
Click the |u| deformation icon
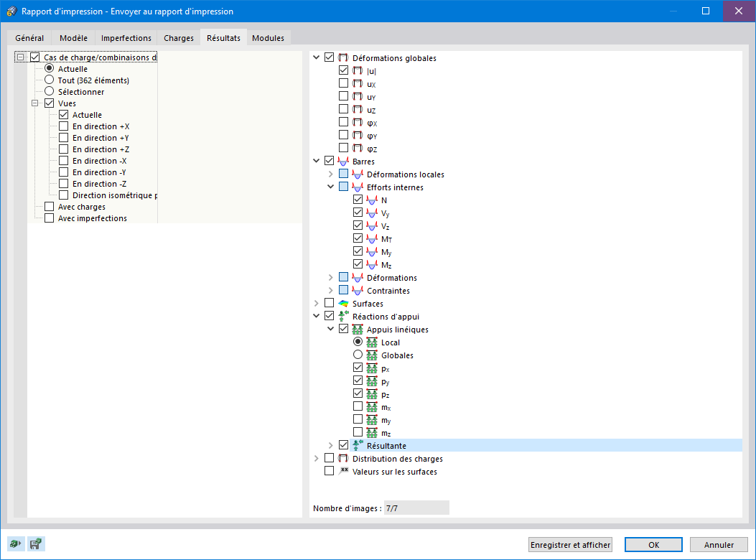pos(358,70)
